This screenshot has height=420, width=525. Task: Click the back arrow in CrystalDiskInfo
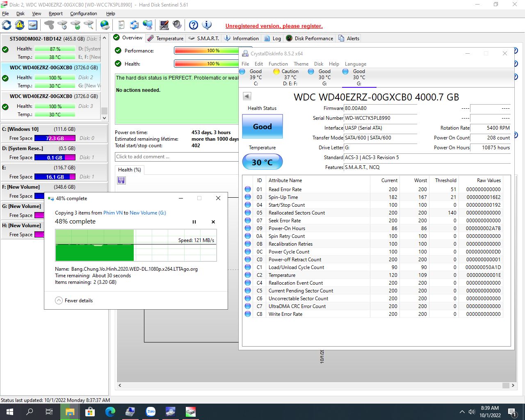pos(247,96)
